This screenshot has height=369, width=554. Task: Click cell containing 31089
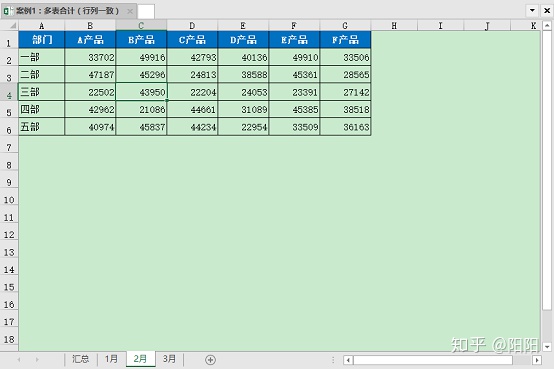[x=243, y=109]
